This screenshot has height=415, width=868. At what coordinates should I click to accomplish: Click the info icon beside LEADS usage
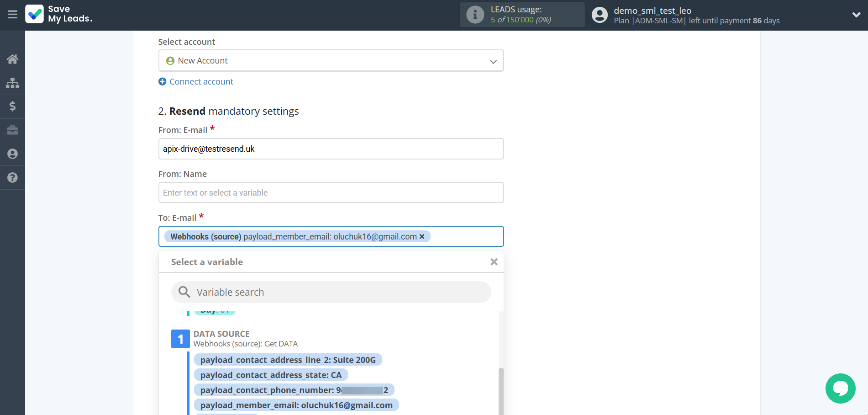pos(475,14)
